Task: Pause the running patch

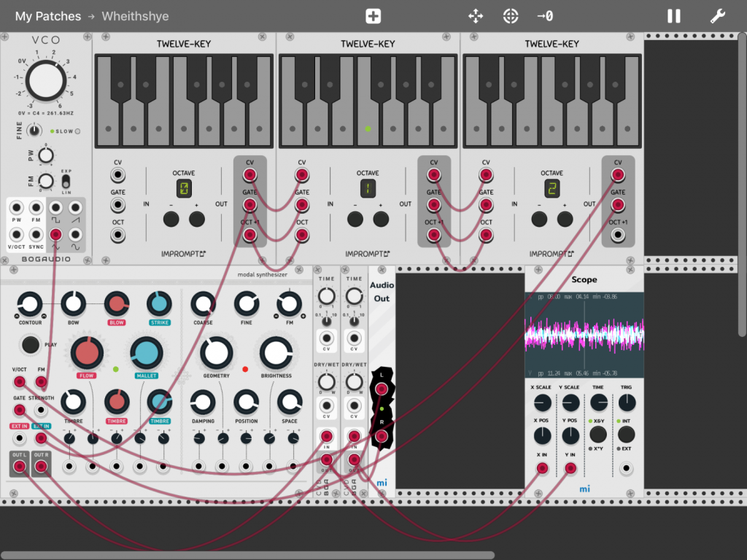Action: 674,16
